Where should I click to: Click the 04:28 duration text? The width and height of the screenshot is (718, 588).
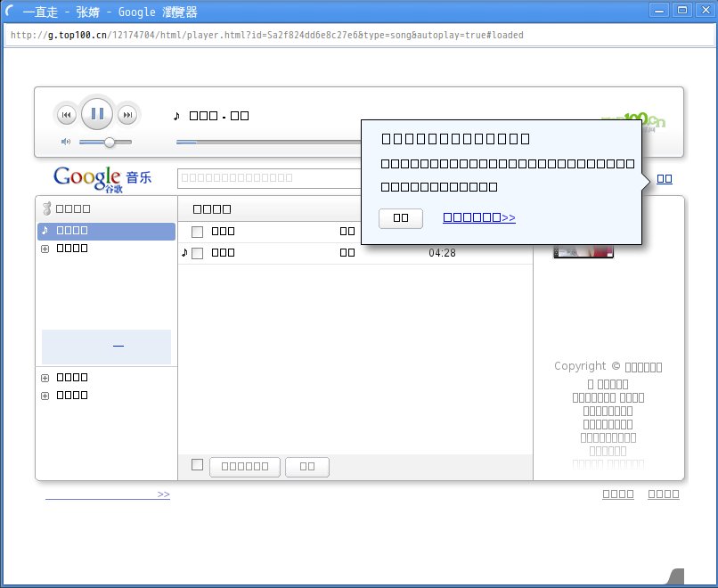(x=442, y=253)
